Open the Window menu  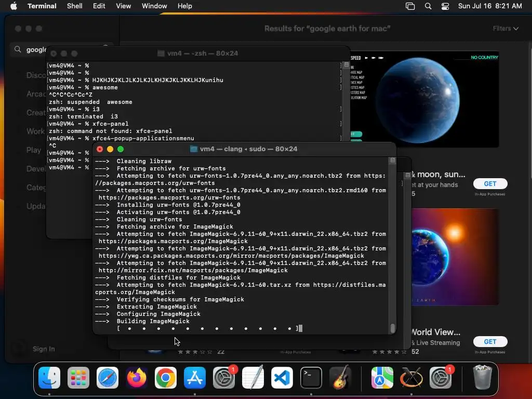154,6
